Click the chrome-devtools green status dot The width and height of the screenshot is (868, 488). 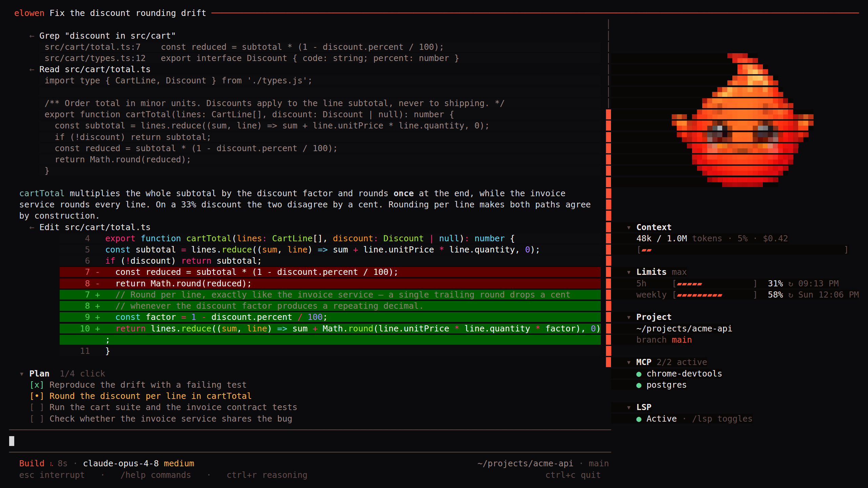tap(639, 374)
